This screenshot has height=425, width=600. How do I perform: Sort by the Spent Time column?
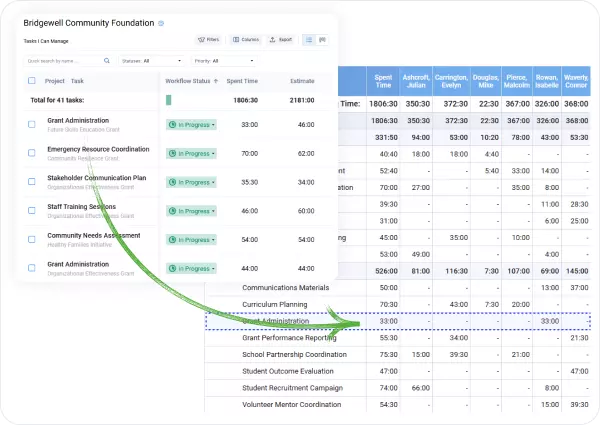click(x=242, y=81)
